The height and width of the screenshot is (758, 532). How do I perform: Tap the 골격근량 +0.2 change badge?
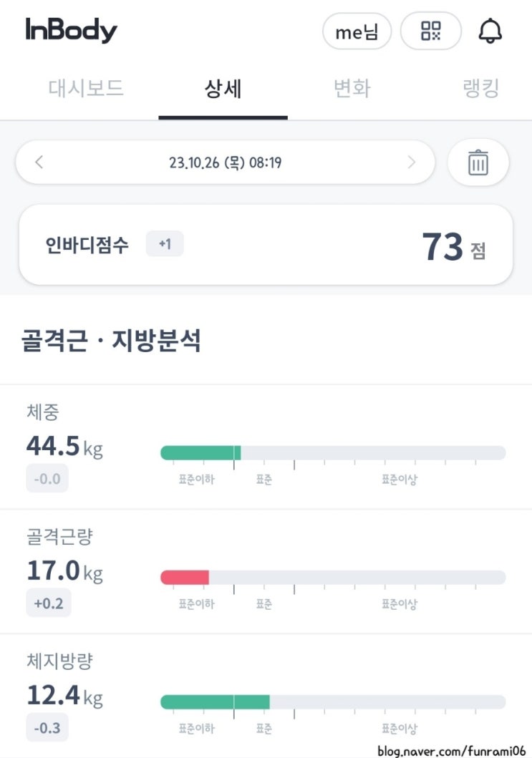click(x=49, y=603)
